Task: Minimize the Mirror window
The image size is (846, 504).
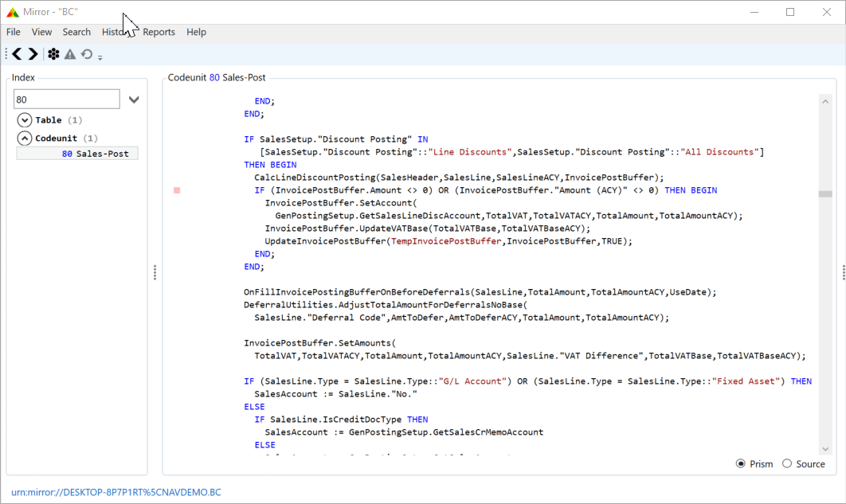Action: click(754, 12)
